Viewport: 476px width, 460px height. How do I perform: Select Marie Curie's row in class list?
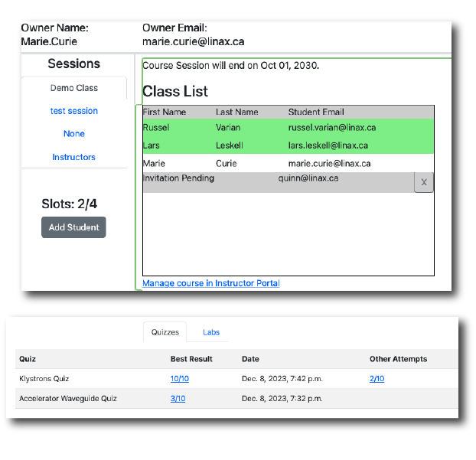coord(288,163)
